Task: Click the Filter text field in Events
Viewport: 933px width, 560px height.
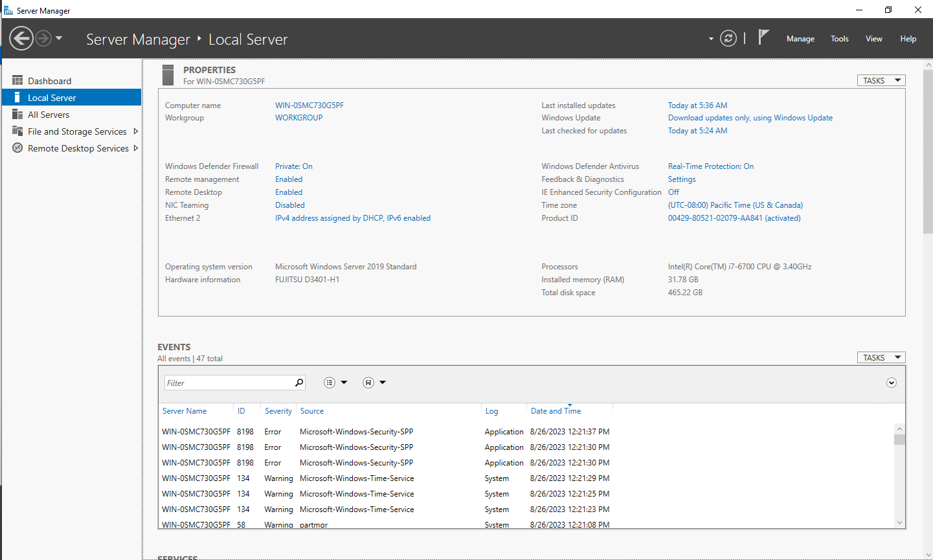Action: 229,383
